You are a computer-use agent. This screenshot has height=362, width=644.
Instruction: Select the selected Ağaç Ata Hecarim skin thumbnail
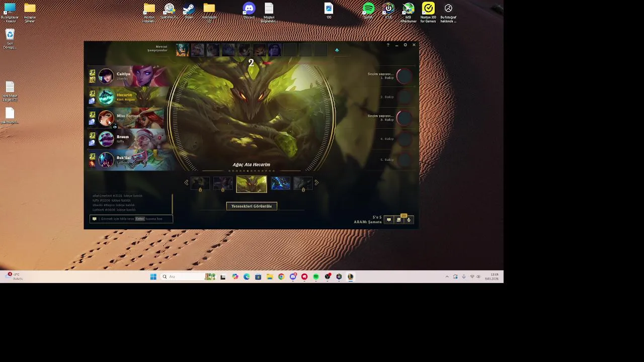(x=252, y=184)
